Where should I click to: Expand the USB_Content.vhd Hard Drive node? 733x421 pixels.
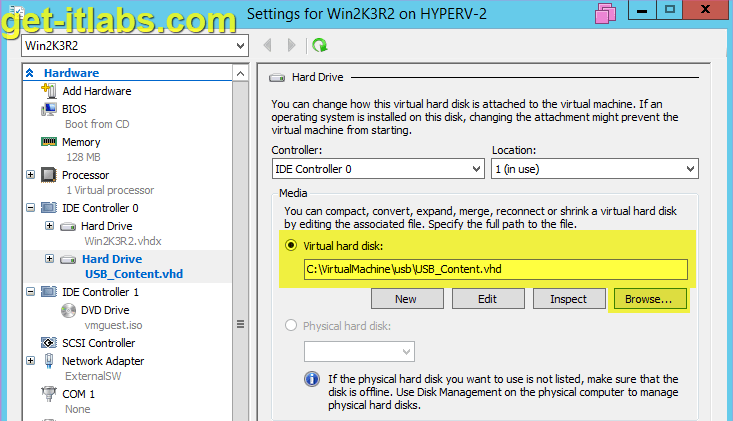(49, 258)
